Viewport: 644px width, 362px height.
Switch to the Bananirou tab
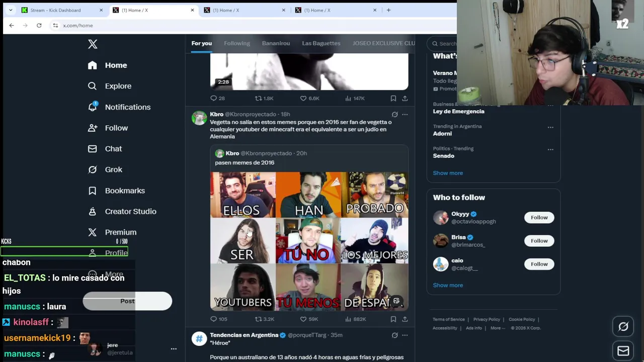point(276,43)
